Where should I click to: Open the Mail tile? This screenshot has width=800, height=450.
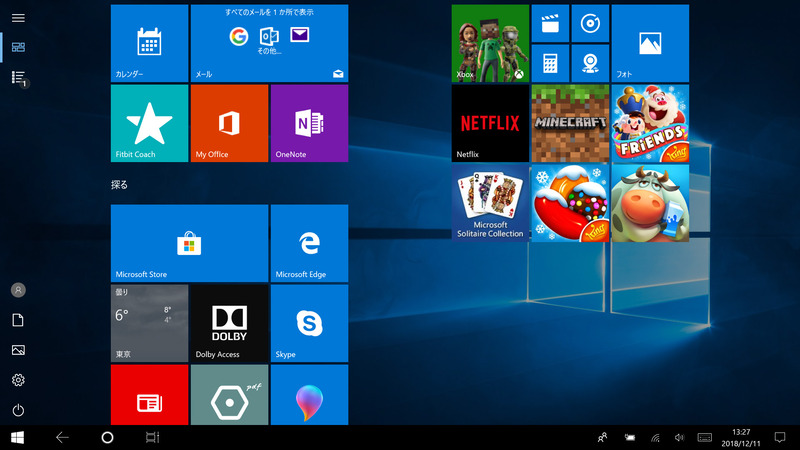click(269, 43)
